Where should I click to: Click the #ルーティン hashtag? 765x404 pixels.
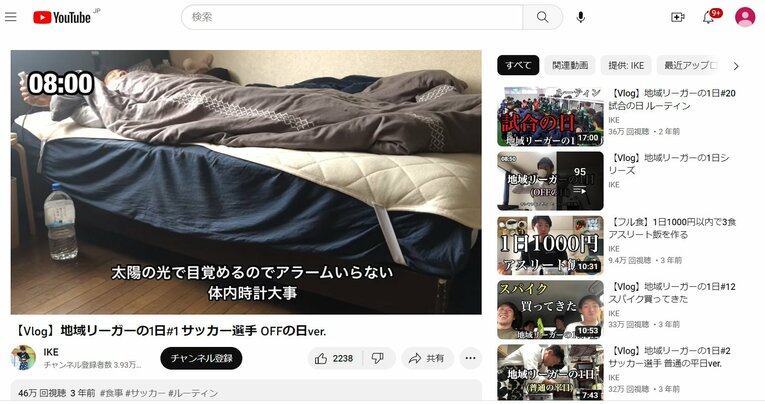click(x=193, y=393)
